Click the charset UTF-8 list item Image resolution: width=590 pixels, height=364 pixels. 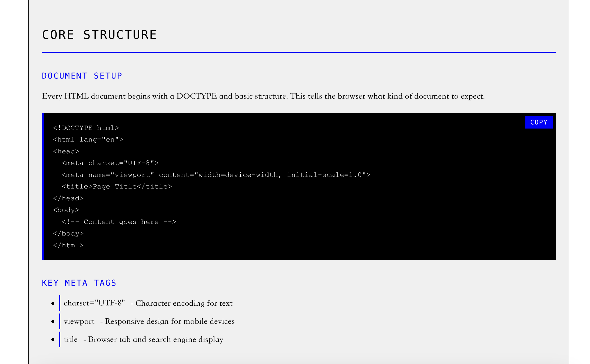point(148,303)
